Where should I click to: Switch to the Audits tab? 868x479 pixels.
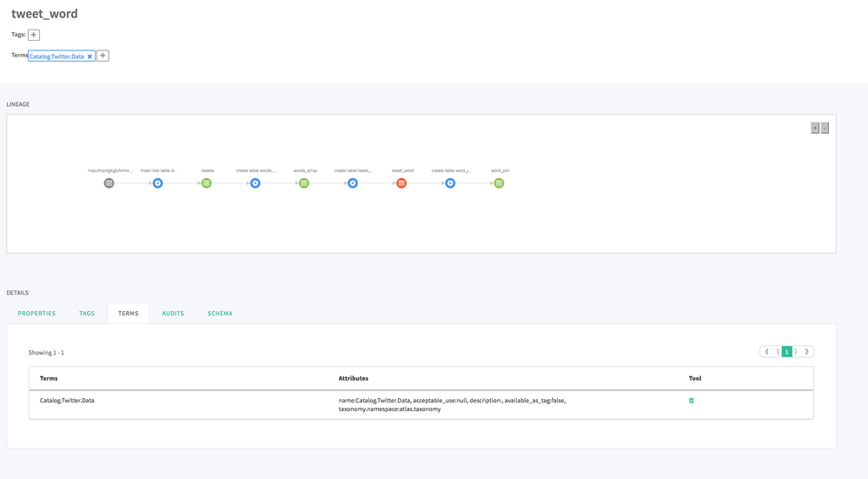click(x=173, y=314)
